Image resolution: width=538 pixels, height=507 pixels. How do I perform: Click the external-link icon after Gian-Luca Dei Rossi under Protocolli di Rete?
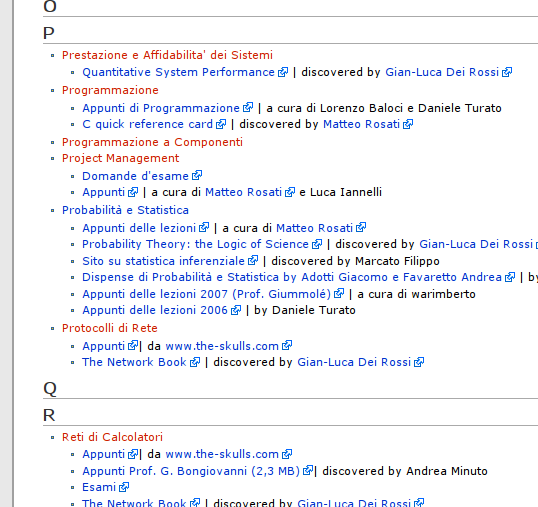click(x=419, y=362)
